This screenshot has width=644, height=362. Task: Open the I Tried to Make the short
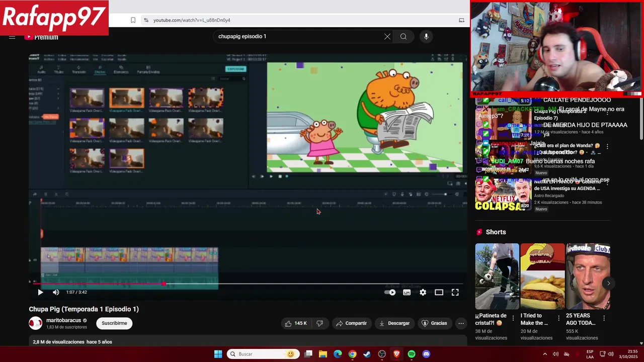pyautogui.click(x=542, y=276)
